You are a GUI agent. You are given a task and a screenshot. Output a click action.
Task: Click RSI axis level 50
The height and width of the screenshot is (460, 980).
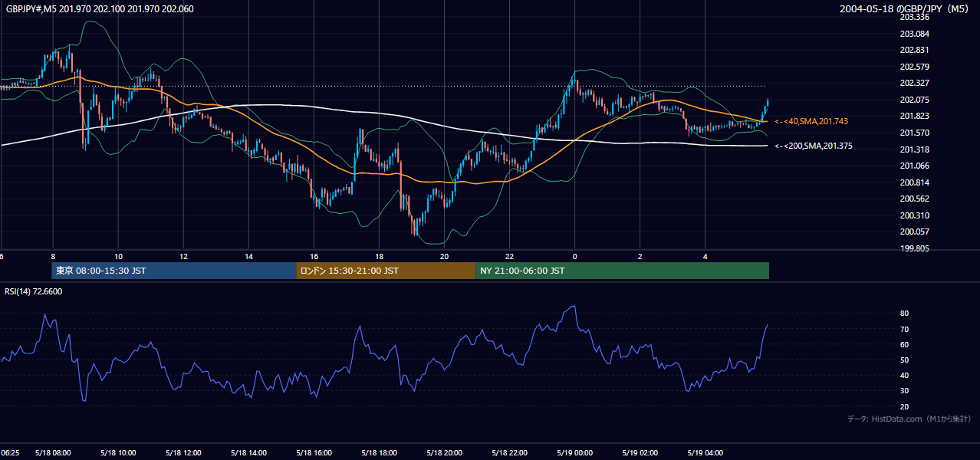[x=905, y=360]
